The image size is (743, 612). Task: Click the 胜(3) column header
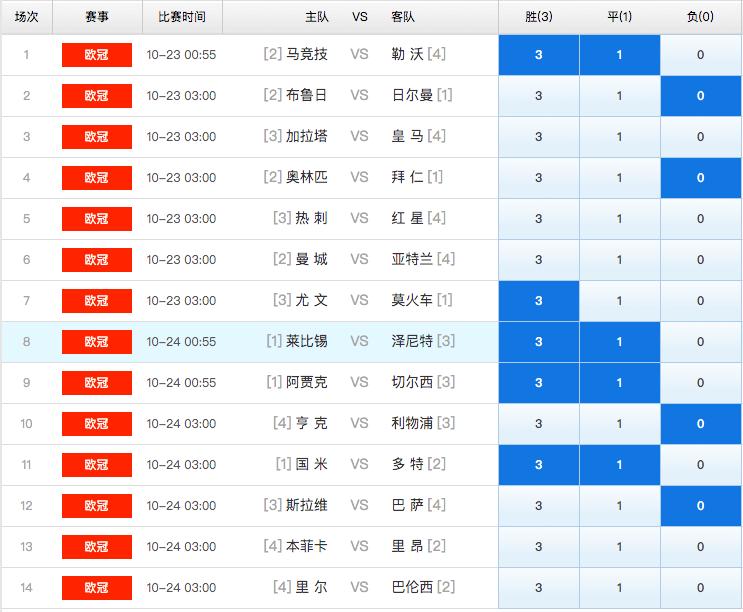pyautogui.click(x=539, y=17)
